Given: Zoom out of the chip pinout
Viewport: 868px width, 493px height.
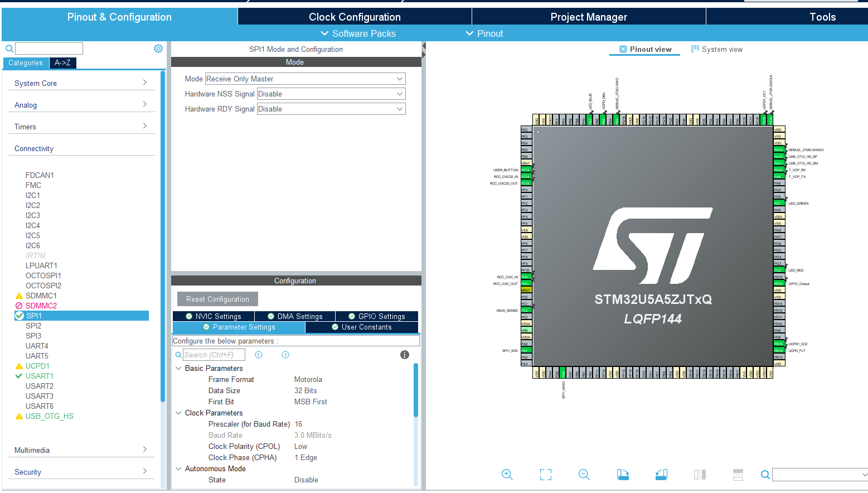Looking at the screenshot, I should pyautogui.click(x=584, y=475).
